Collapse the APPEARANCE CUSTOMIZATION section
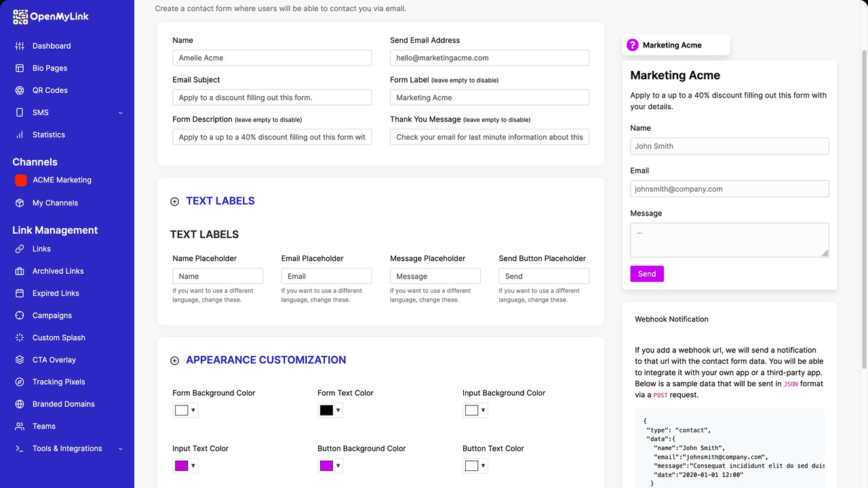 (x=174, y=360)
